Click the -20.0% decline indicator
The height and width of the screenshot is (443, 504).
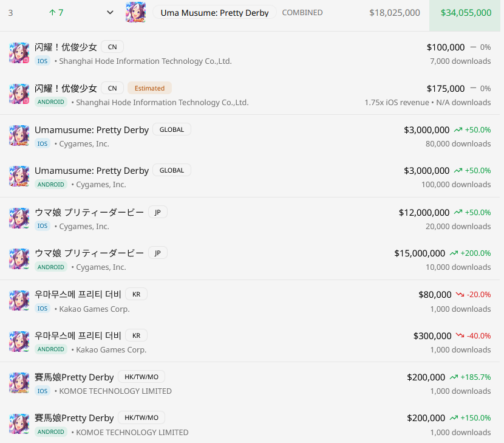(473, 295)
